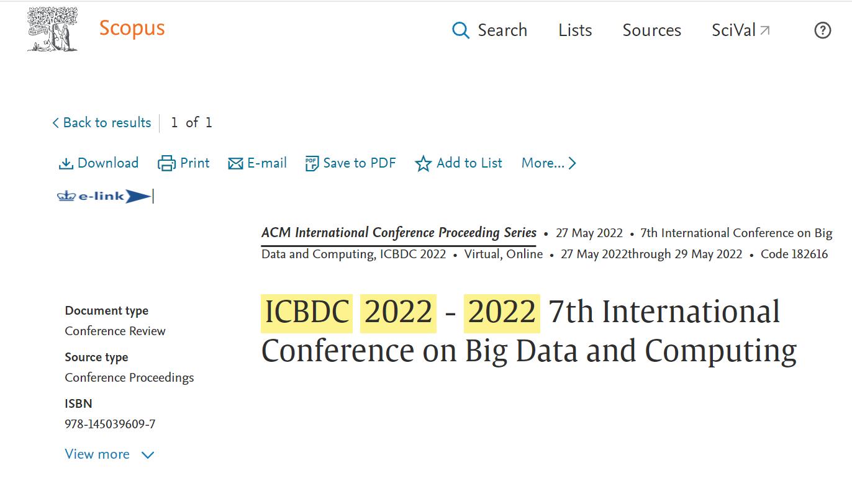Open the e-link resolver button
Viewport: 852px width, 504px height.
pyautogui.click(x=104, y=196)
